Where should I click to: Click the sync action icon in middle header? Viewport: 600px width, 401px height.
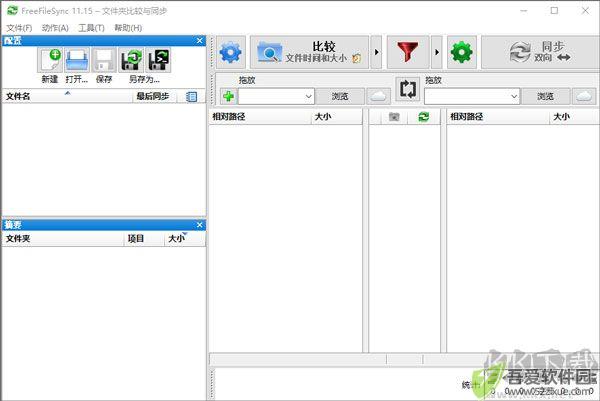(424, 117)
